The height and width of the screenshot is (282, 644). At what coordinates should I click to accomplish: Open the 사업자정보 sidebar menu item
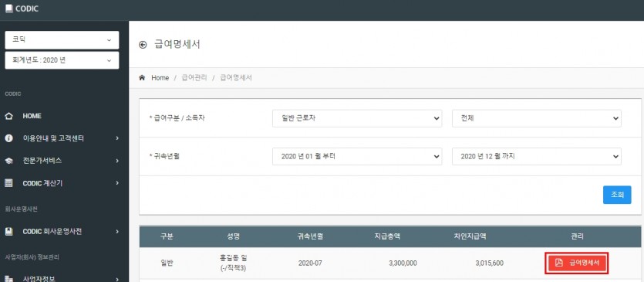tap(62, 278)
